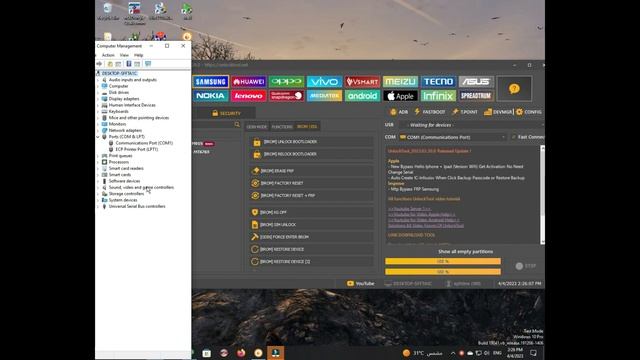This screenshot has height=360, width=640.
Task: Open the Action menu
Action: (x=108, y=55)
